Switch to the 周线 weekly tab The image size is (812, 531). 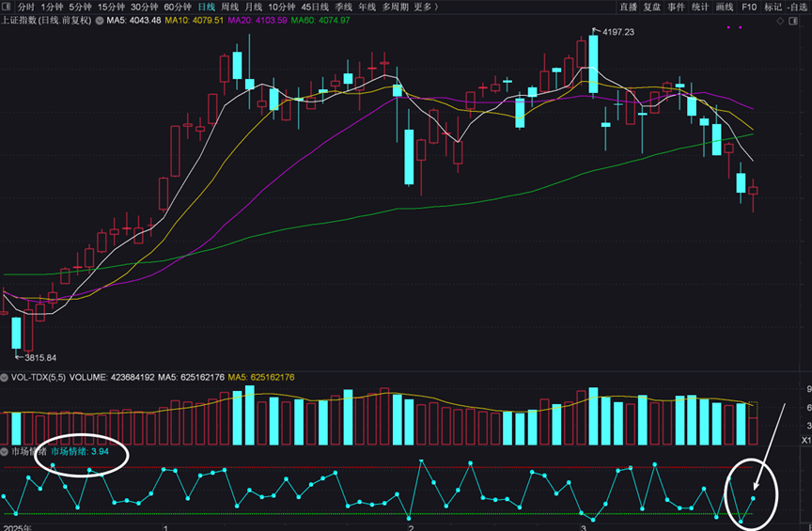229,7
